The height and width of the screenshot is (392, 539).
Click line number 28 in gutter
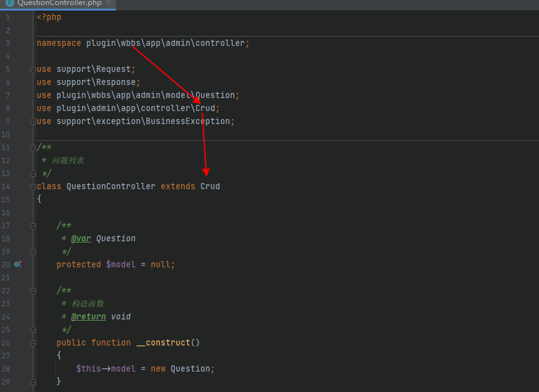[x=6, y=368]
